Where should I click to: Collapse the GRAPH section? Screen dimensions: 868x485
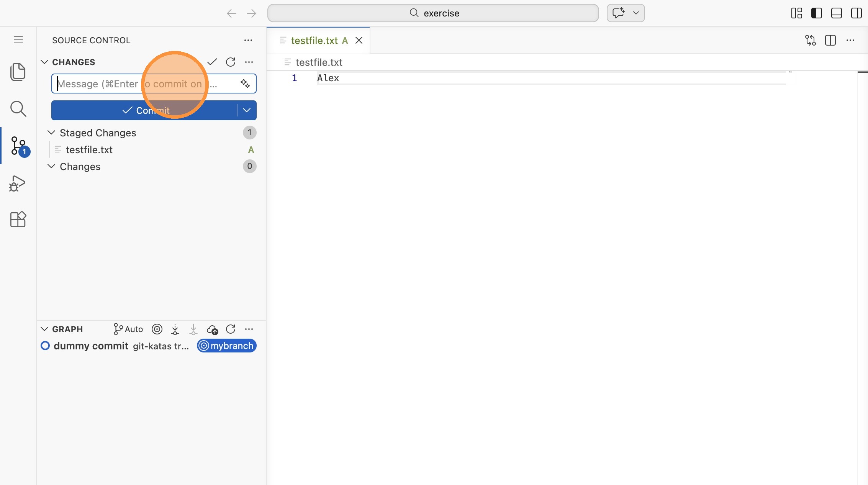click(44, 329)
